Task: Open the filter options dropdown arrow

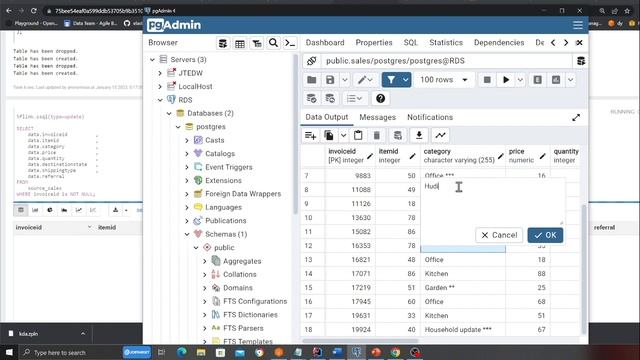Action: 405,80
